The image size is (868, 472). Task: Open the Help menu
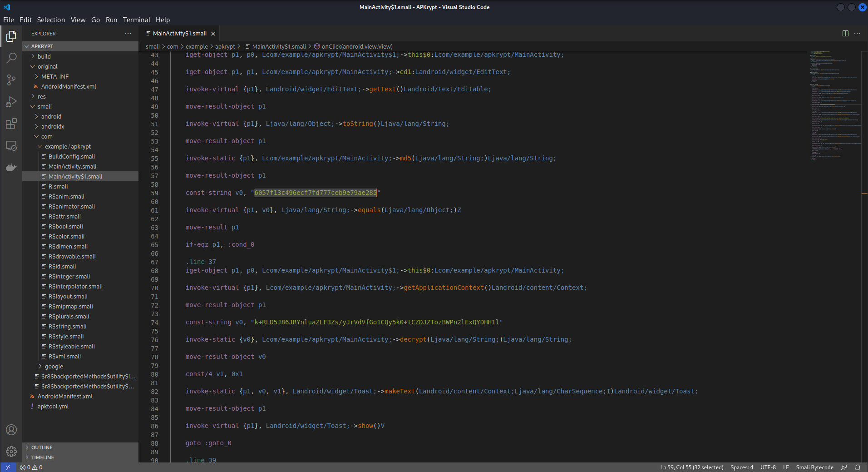click(x=163, y=20)
